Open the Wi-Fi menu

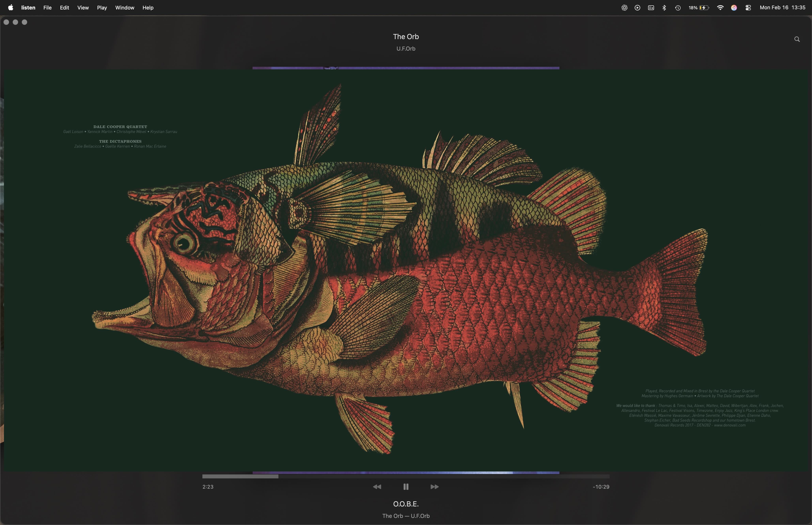point(720,8)
